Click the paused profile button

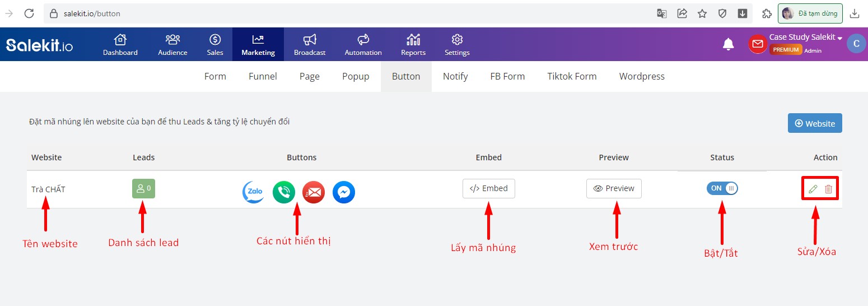pyautogui.click(x=810, y=13)
